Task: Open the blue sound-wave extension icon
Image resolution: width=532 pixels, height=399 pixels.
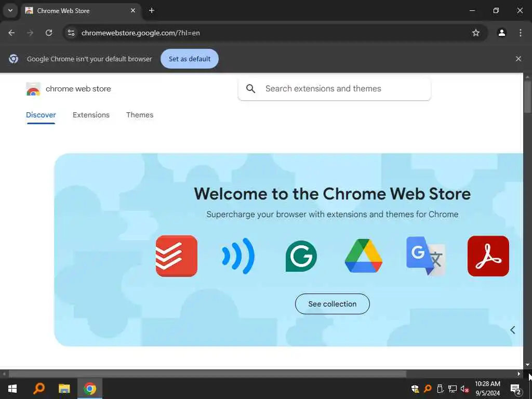Action: (238, 256)
